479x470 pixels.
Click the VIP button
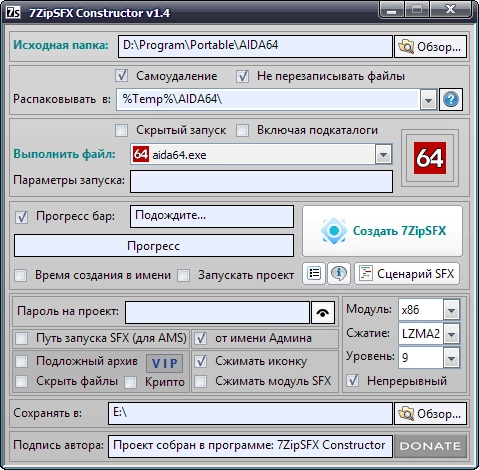[165, 363]
